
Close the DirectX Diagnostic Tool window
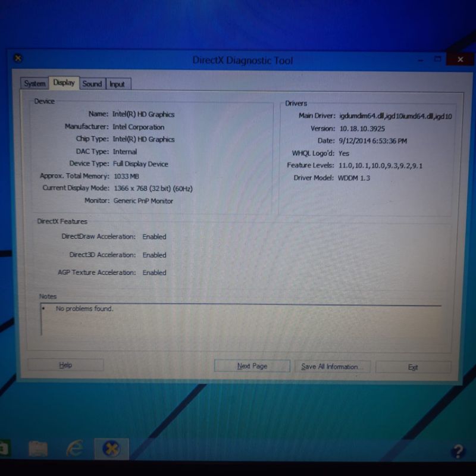pyautogui.click(x=460, y=59)
